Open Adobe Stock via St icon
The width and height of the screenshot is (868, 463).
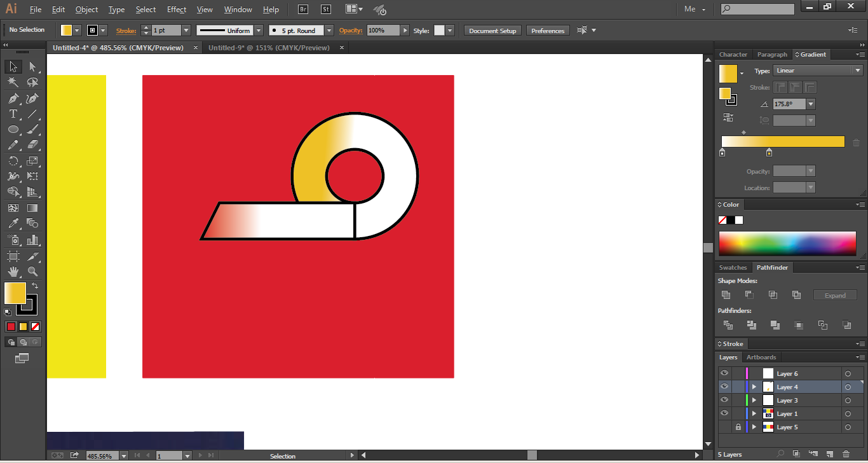coord(326,10)
